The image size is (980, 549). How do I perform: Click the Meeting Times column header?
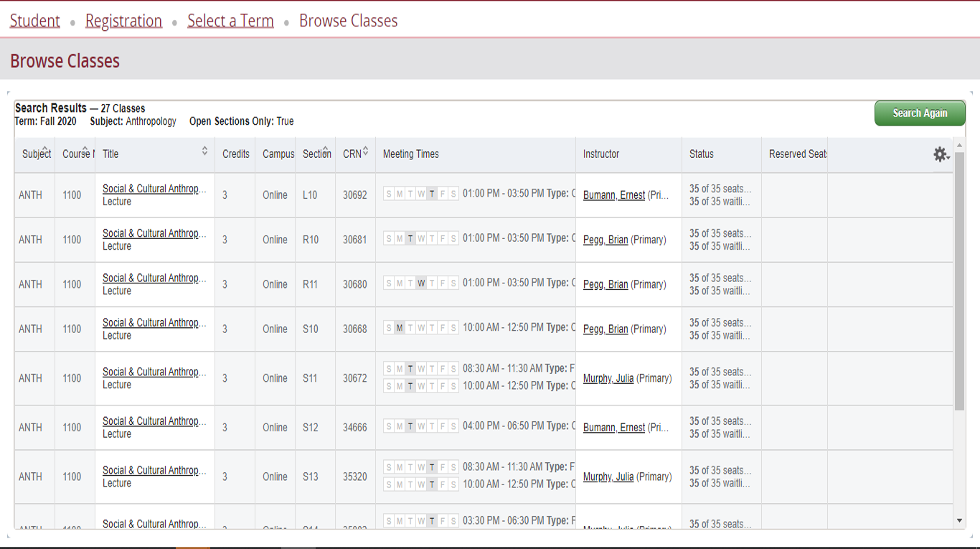click(x=410, y=154)
